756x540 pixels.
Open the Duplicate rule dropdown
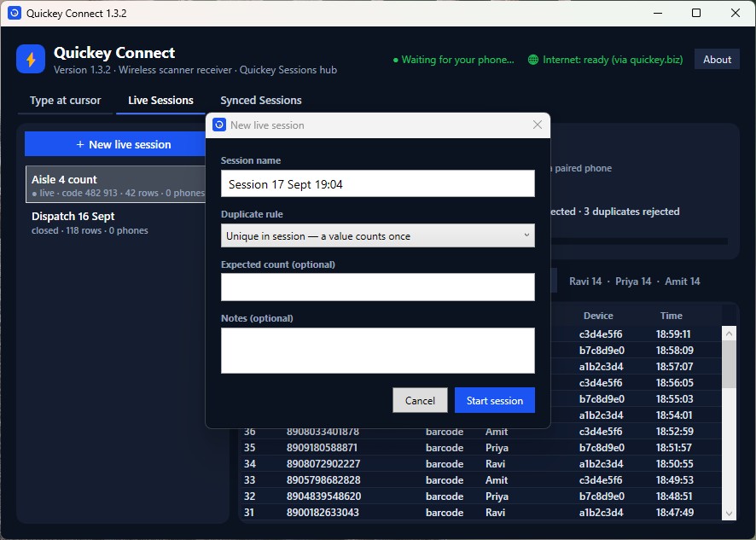377,235
